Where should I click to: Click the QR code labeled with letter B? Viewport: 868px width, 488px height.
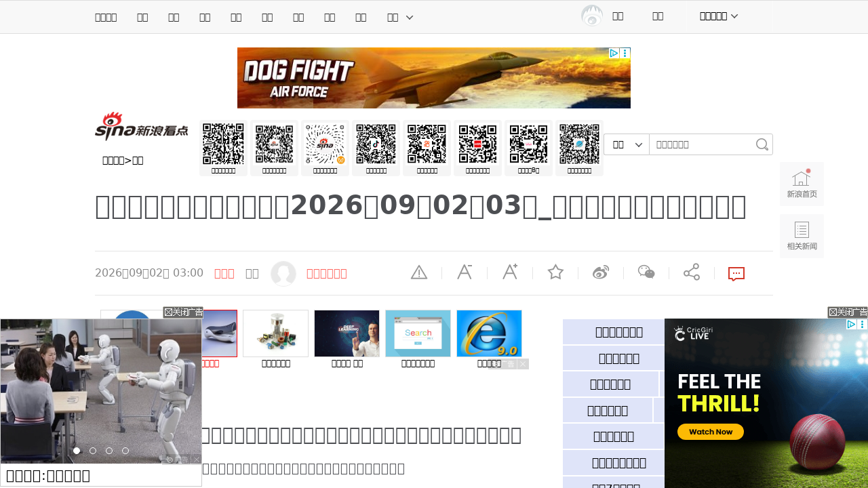coord(528,144)
